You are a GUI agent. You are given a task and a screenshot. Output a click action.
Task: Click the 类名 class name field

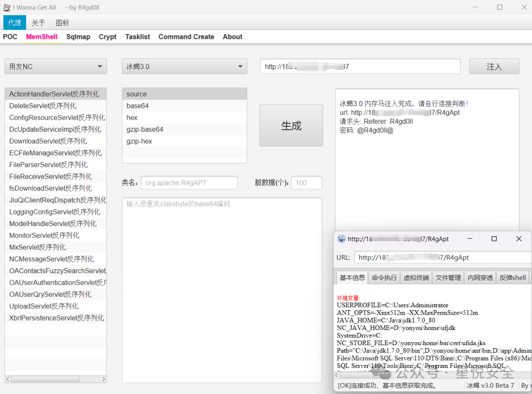pyautogui.click(x=189, y=183)
